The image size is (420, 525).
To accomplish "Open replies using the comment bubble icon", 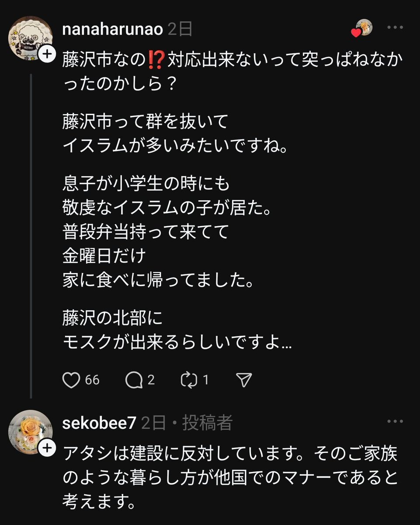I will (x=134, y=380).
